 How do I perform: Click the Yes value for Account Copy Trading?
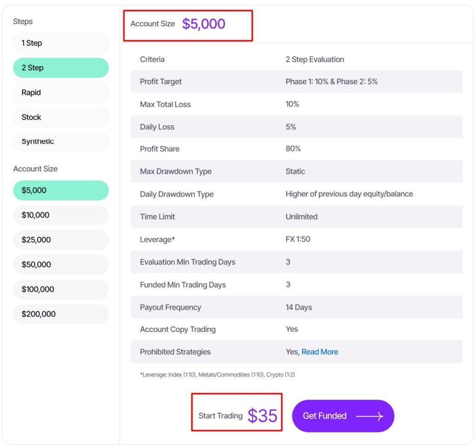tap(292, 329)
